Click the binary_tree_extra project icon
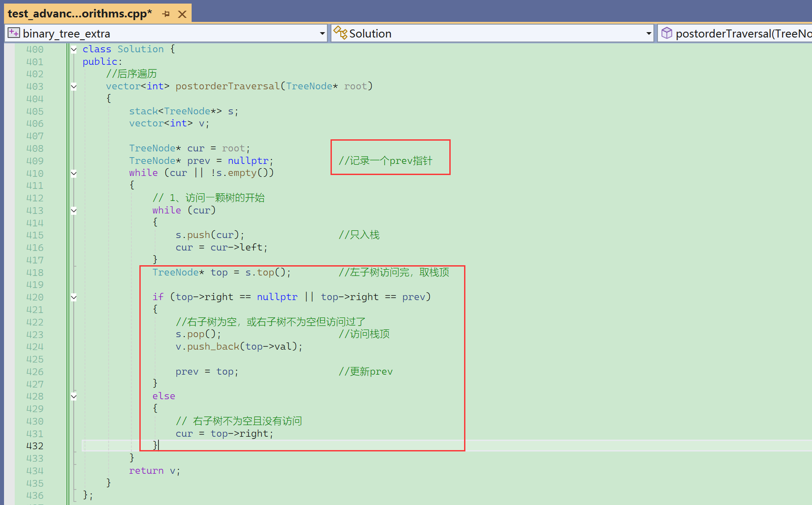 pos(14,33)
